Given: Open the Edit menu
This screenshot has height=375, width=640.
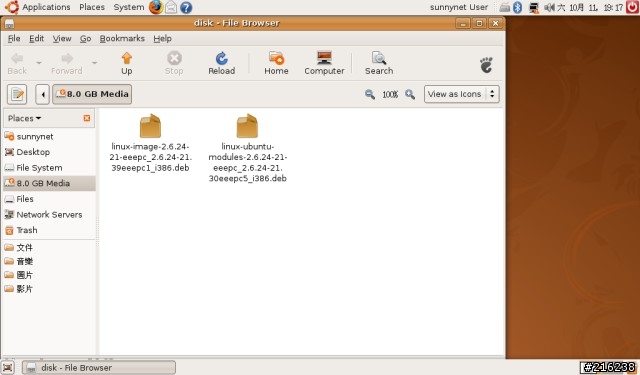Looking at the screenshot, I should (36, 38).
